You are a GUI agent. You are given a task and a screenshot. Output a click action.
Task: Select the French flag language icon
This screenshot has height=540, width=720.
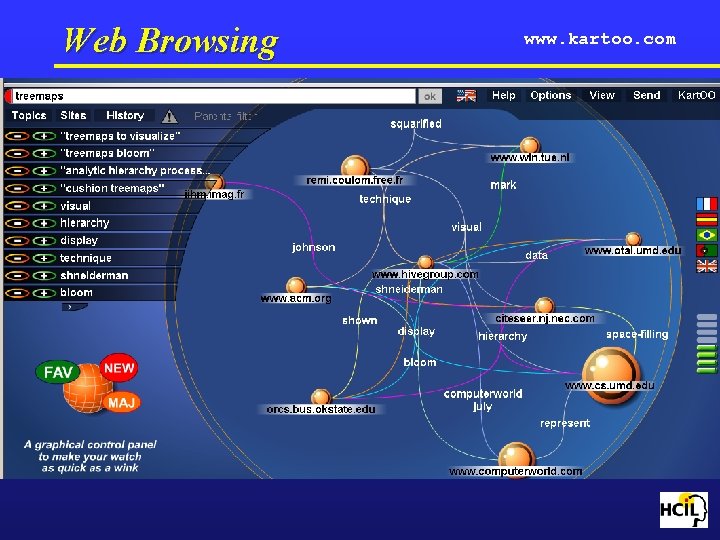707,204
